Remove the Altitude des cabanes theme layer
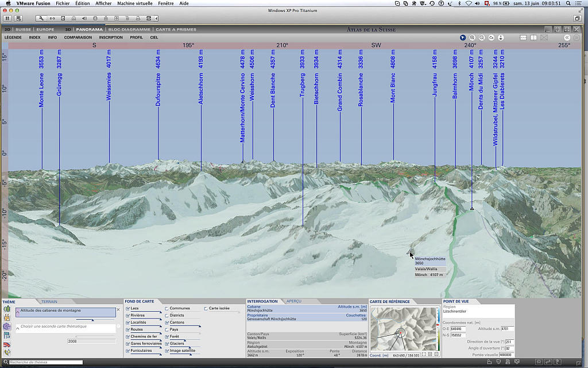Screen dimensions: 588x368 coord(118,309)
